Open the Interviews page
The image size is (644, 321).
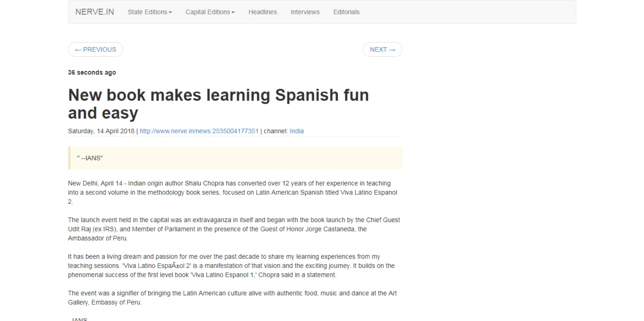pyautogui.click(x=305, y=12)
